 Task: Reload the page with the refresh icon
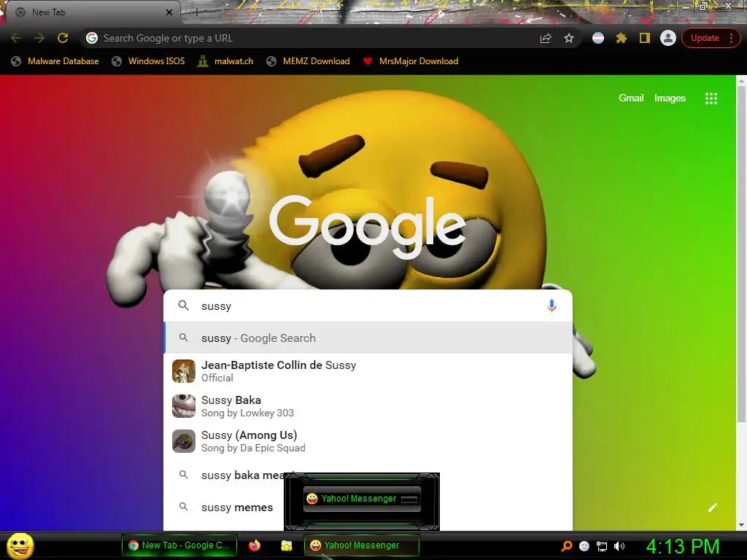pyautogui.click(x=63, y=38)
